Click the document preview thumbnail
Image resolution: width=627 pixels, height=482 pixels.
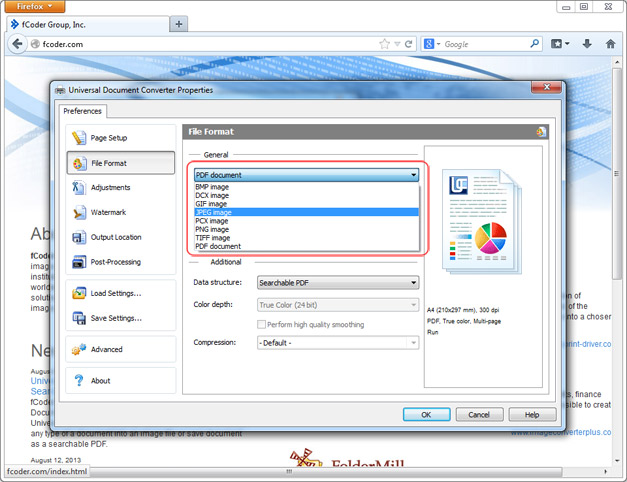point(481,222)
